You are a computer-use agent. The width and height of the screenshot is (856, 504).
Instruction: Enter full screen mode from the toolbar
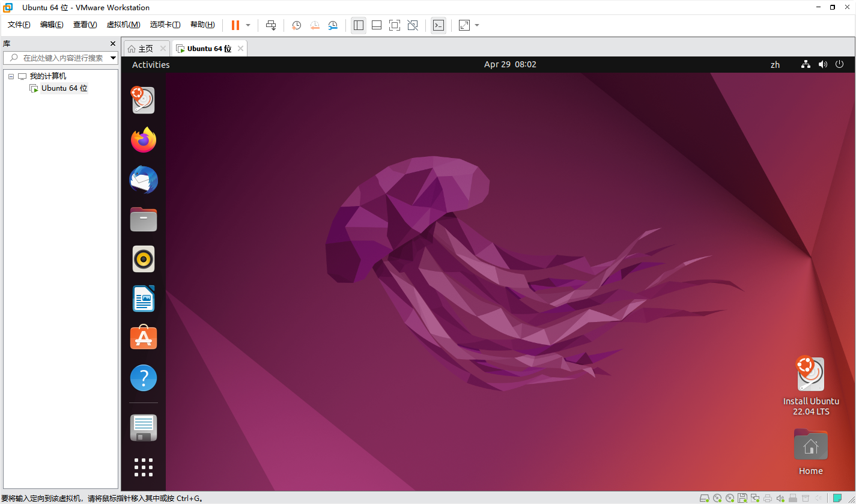[395, 25]
